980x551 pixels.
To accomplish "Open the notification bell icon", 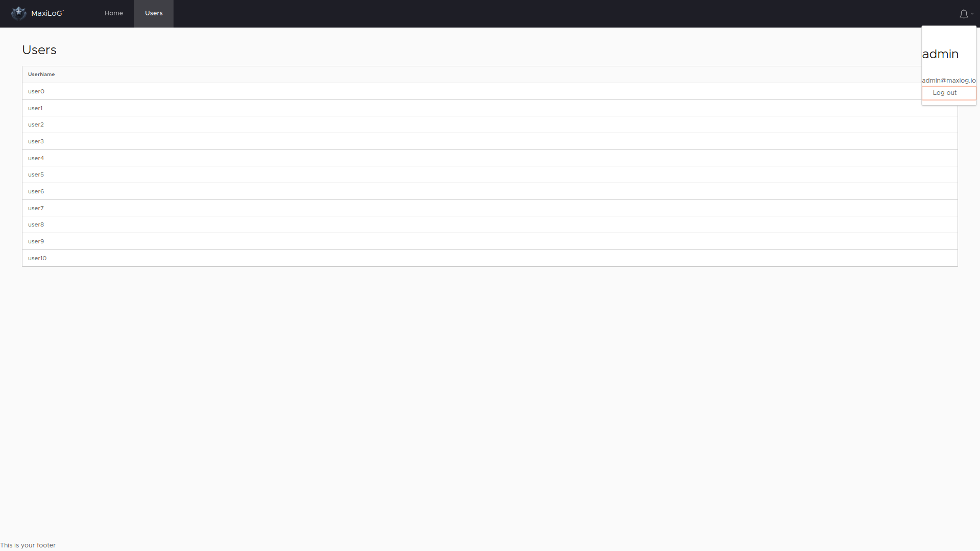I will point(963,14).
